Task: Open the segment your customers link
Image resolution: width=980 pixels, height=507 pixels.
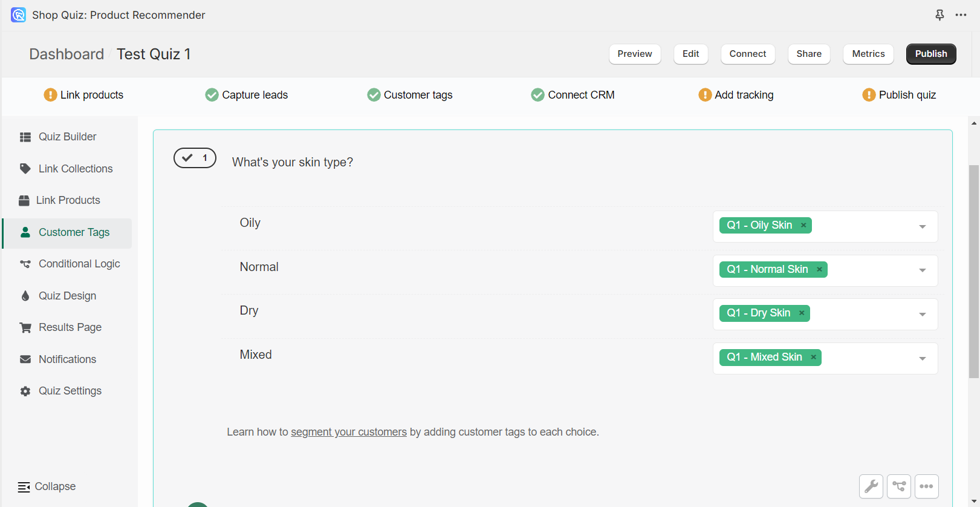Action: (349, 432)
